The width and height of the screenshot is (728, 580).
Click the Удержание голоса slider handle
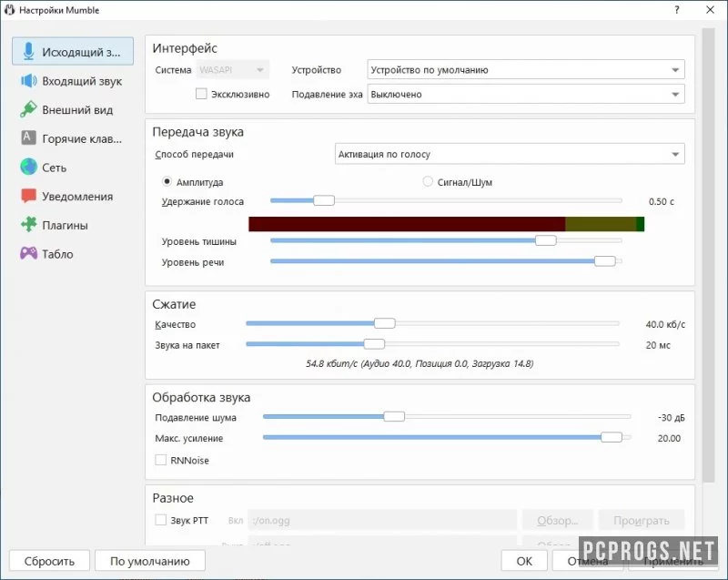324,200
